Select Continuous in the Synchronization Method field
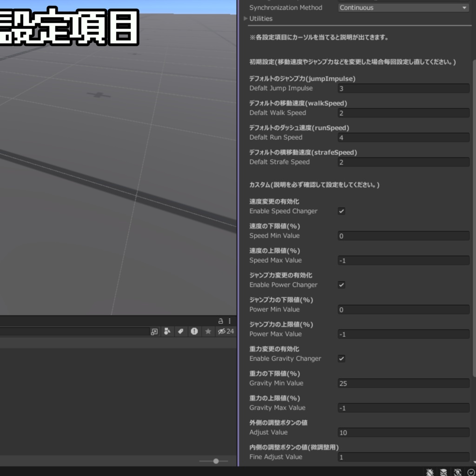Image resolution: width=476 pixels, height=476 pixels. pyautogui.click(x=403, y=7)
